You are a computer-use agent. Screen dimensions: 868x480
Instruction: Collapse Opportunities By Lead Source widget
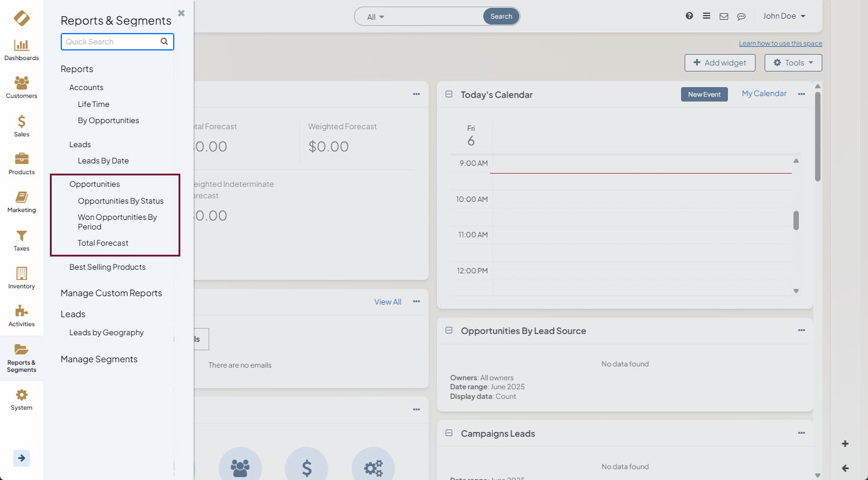[x=448, y=330]
